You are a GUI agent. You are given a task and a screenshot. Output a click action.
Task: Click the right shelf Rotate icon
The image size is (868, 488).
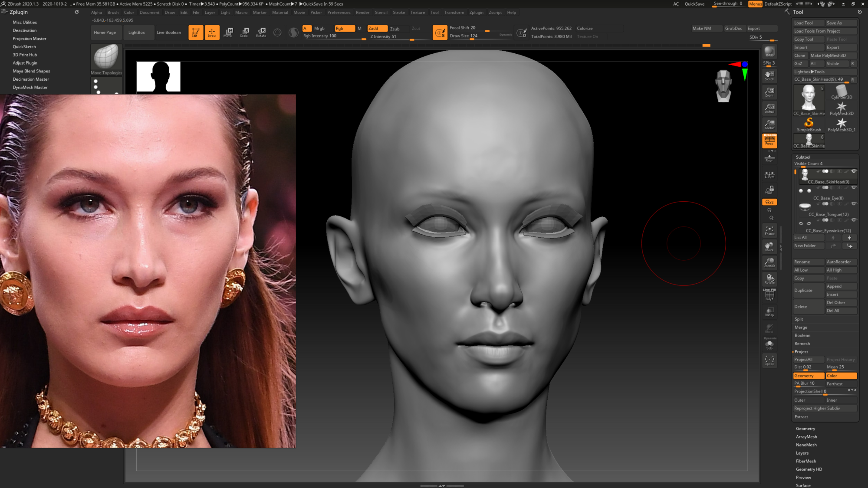point(769,279)
